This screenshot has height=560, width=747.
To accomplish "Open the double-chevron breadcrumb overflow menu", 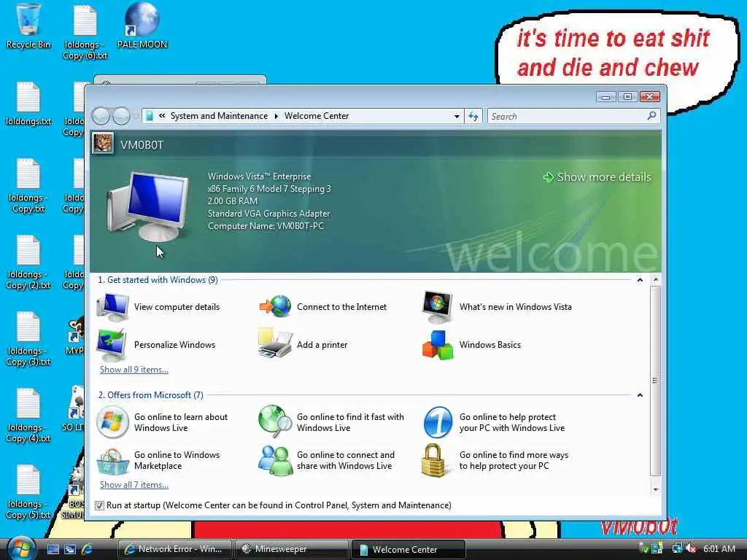I will point(162,116).
